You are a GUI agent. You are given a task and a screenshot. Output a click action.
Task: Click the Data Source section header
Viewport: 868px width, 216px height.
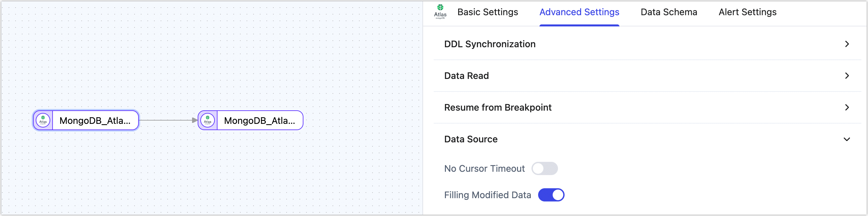pyautogui.click(x=471, y=139)
